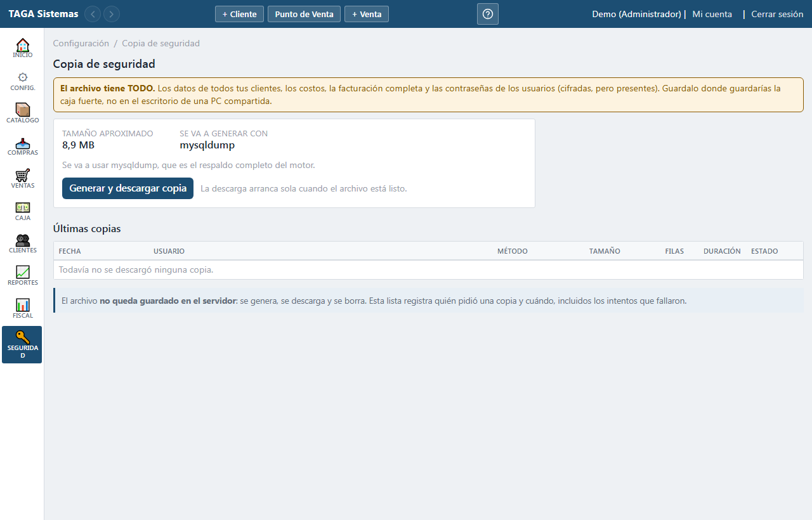Click the Filas column header
812x520 pixels.
click(674, 251)
